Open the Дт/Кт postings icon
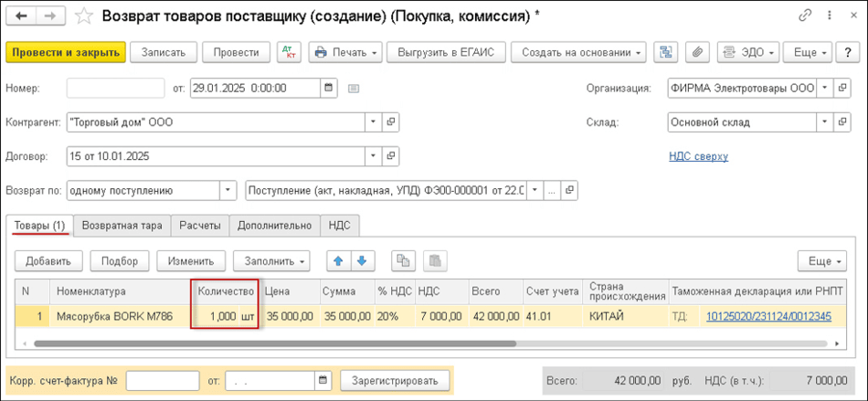Image resolution: width=868 pixels, height=401 pixels. coord(288,52)
